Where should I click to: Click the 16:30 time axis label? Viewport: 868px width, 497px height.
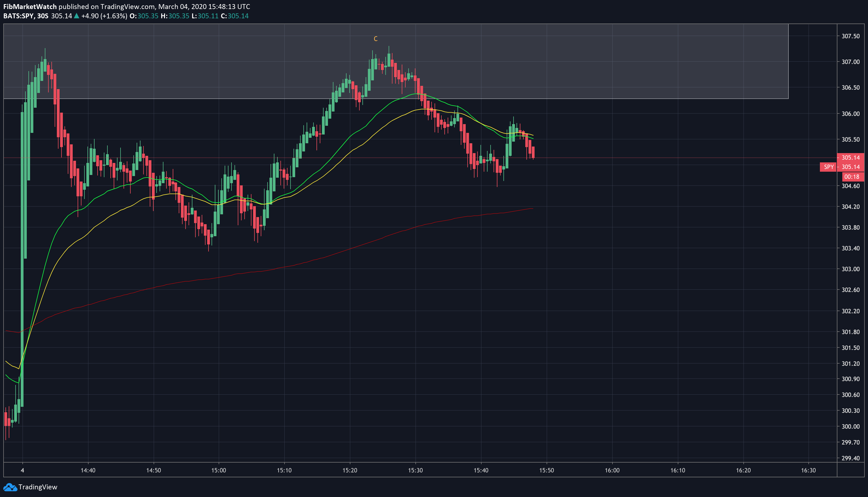coord(808,470)
